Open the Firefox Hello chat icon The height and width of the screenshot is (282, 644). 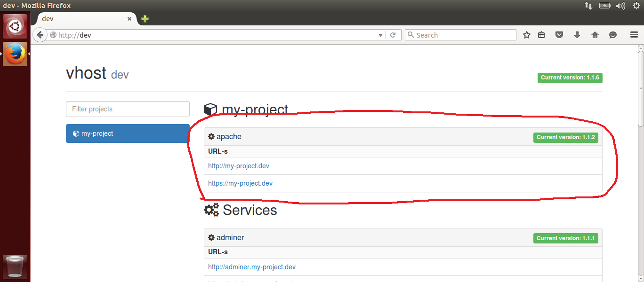612,35
